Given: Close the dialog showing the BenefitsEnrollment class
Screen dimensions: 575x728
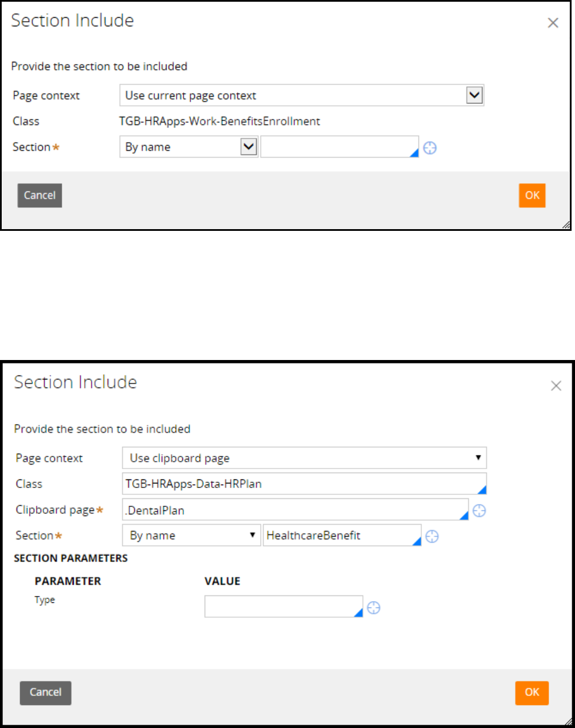Looking at the screenshot, I should pyautogui.click(x=553, y=23).
